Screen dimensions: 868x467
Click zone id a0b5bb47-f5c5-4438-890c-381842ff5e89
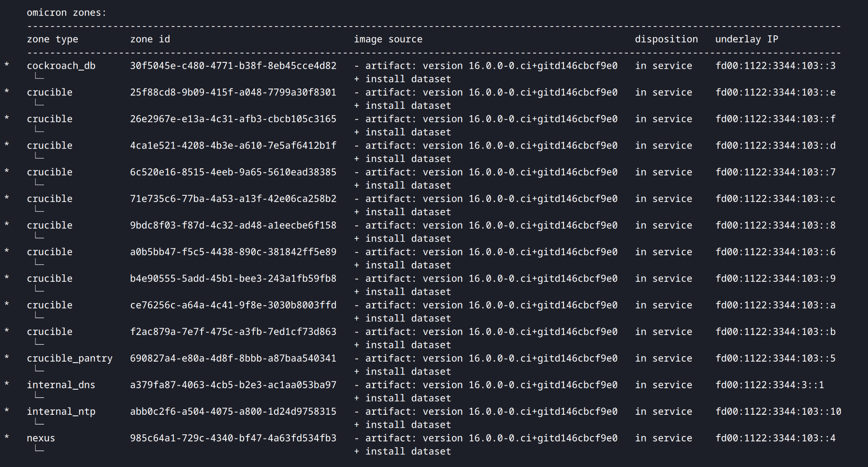(x=233, y=252)
